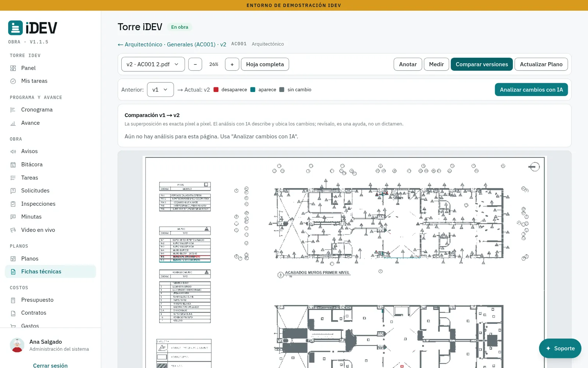Viewport: 588px width, 368px height.
Task: Open Bitácora in the sidebar menu
Action: point(50,164)
